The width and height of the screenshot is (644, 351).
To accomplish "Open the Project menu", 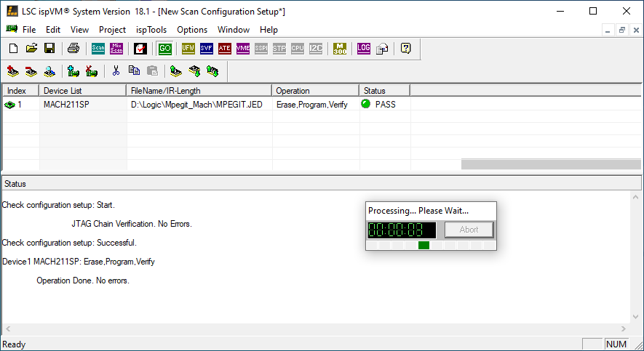I will point(112,30).
